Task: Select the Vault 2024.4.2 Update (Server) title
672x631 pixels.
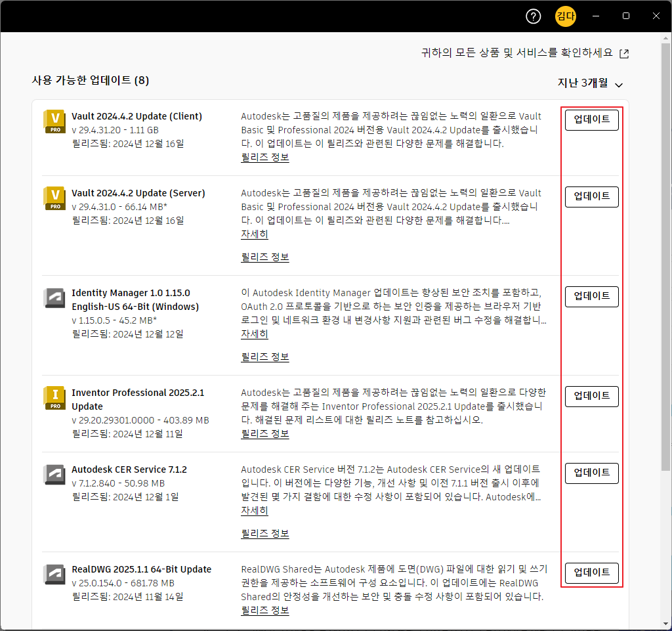Action: (138, 193)
